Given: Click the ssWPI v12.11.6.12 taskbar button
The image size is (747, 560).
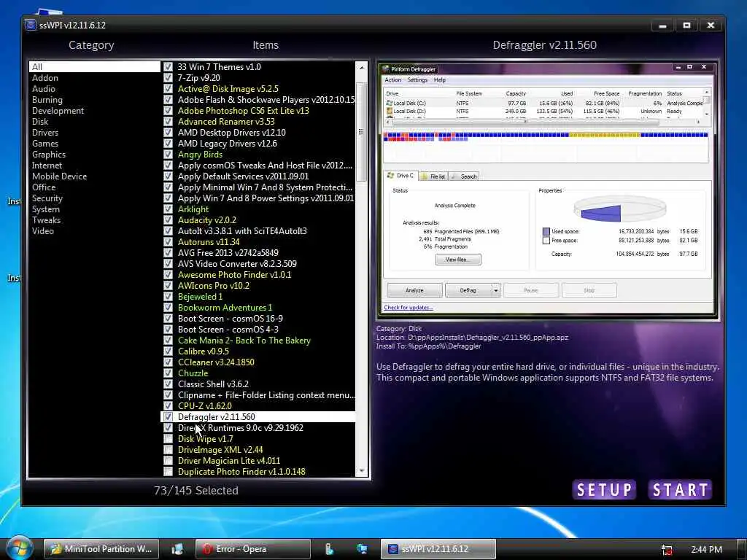Looking at the screenshot, I should pyautogui.click(x=438, y=549).
